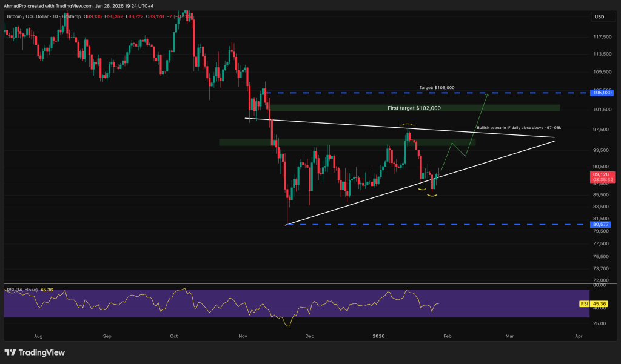Click the yellow arc above the January peak
Image resolution: width=621 pixels, height=364 pixels.
[x=407, y=125]
